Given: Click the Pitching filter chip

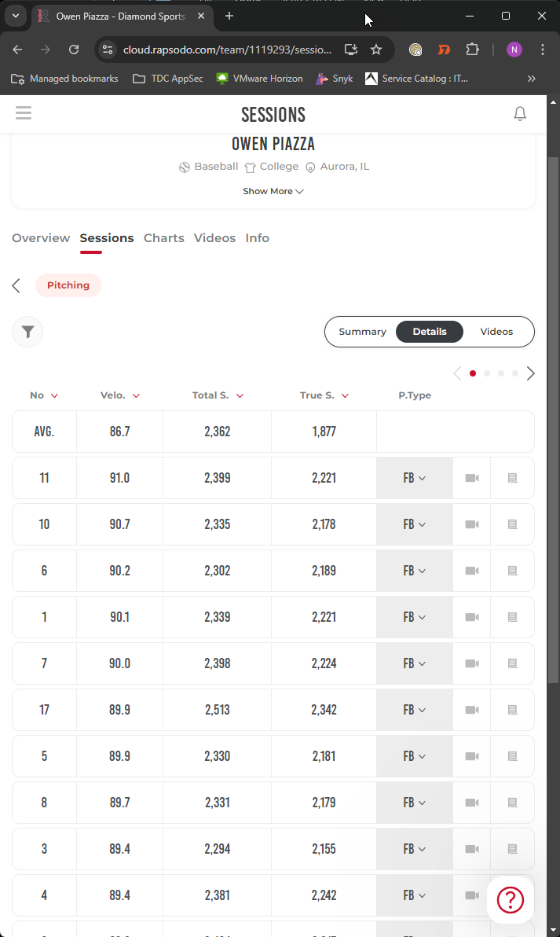Looking at the screenshot, I should point(68,285).
